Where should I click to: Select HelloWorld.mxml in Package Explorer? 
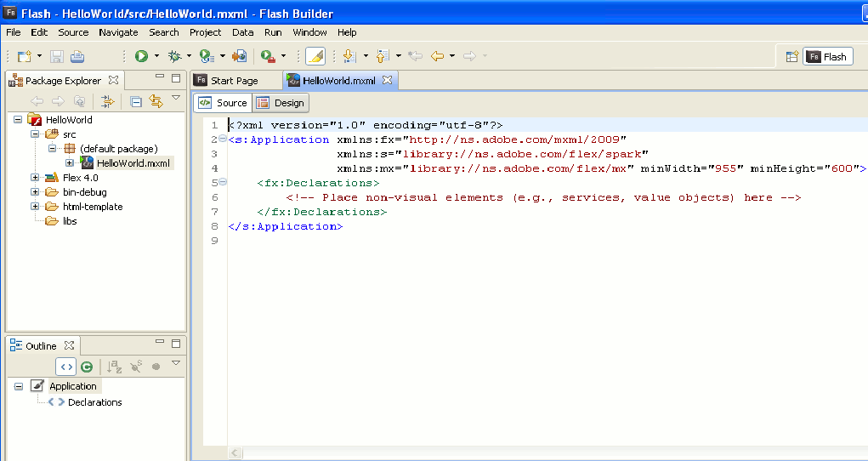tap(133, 163)
